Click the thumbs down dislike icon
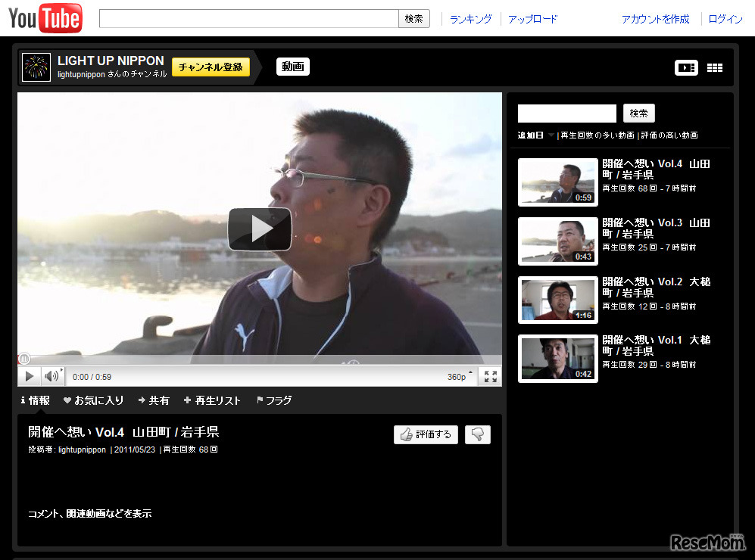 pos(477,434)
